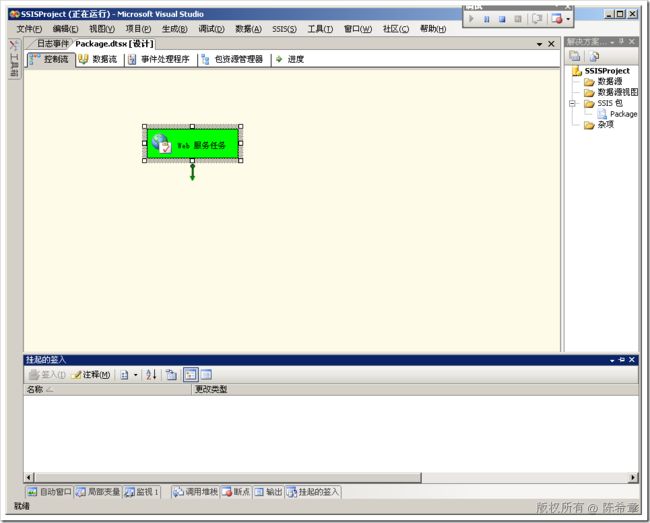The width and height of the screenshot is (650, 523).
Task: Stop debugging with the blue square button
Action: (502, 19)
